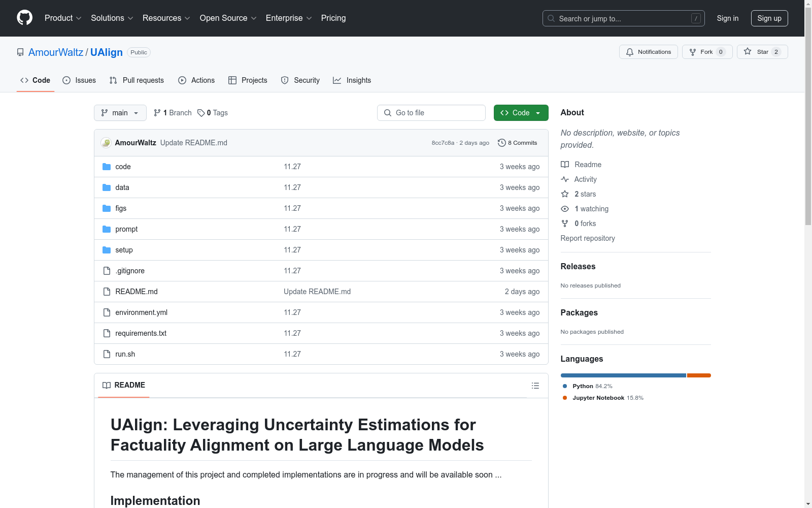Open the green Code dropdown button
Image resolution: width=812 pixels, height=508 pixels.
click(521, 113)
